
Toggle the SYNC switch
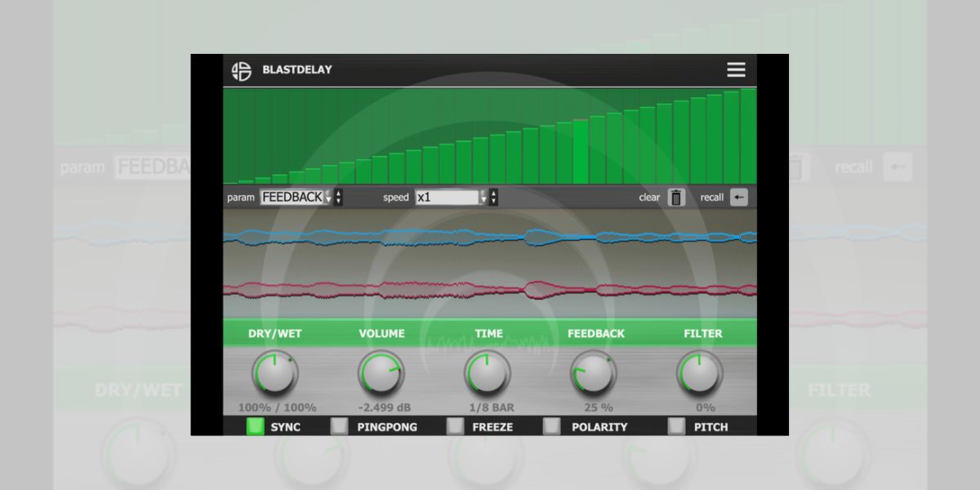coord(256,426)
